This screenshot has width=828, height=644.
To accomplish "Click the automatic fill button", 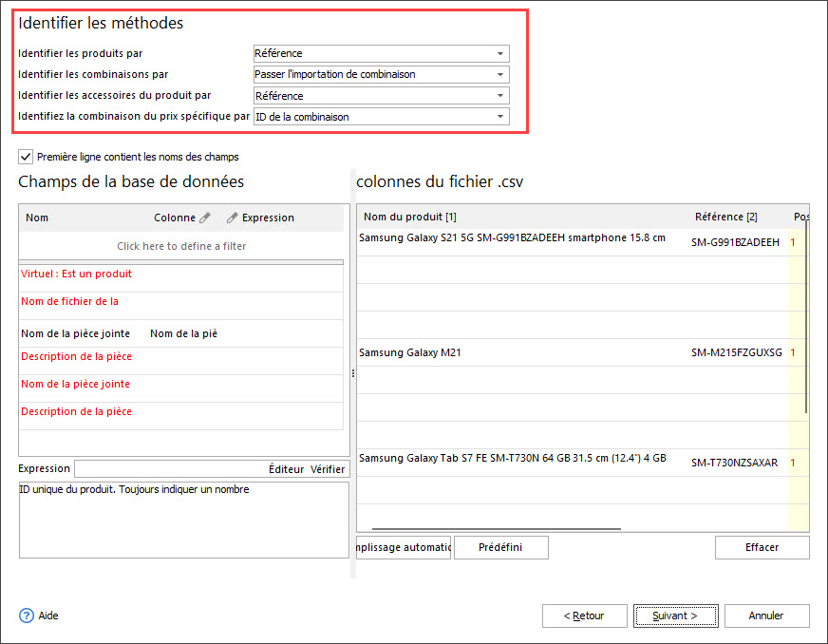I will [404, 547].
